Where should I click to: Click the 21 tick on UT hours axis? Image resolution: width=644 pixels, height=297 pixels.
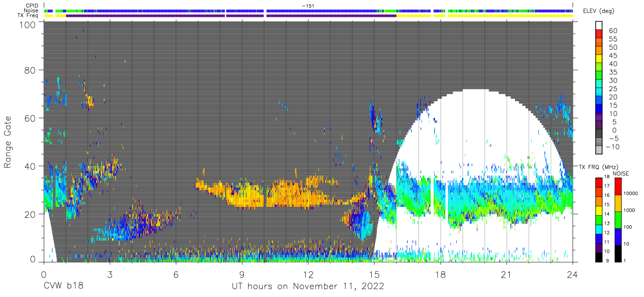[506, 274]
